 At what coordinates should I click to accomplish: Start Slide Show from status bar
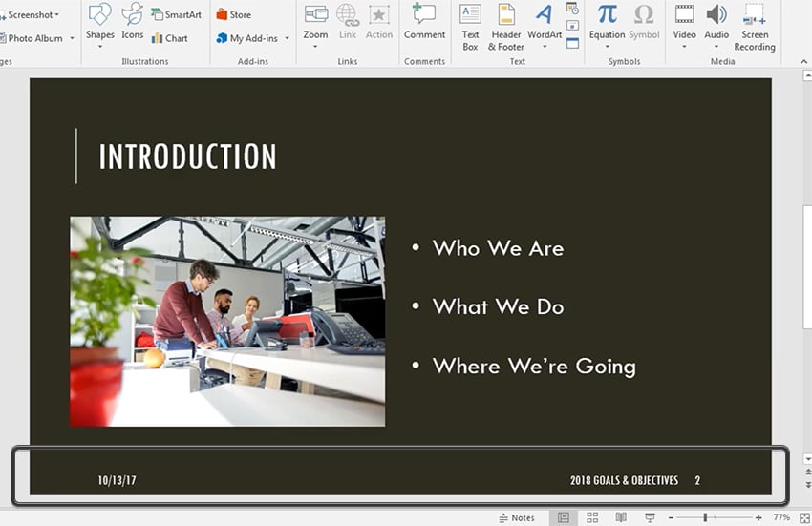(x=650, y=517)
